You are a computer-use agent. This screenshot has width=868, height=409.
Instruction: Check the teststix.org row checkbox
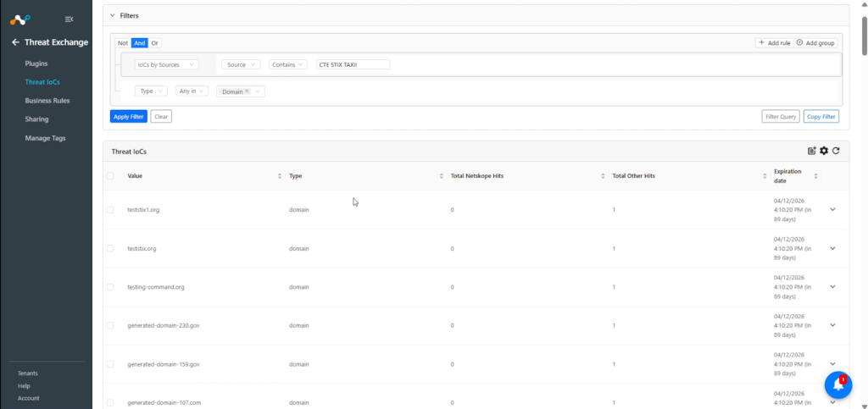pyautogui.click(x=110, y=248)
